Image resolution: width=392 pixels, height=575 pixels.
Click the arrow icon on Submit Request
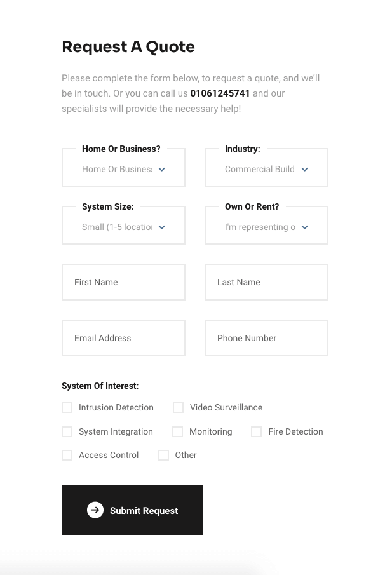[95, 510]
